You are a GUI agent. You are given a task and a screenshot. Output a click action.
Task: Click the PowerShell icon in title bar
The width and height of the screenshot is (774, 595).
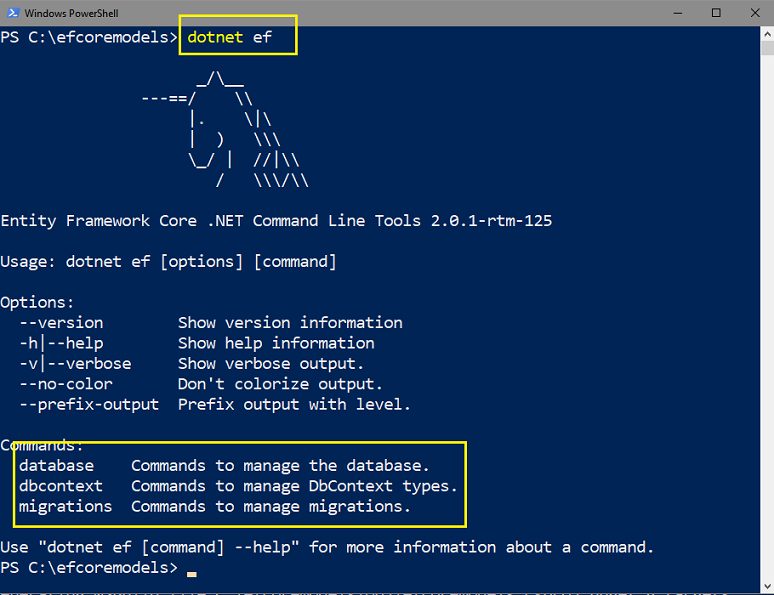tap(13, 13)
